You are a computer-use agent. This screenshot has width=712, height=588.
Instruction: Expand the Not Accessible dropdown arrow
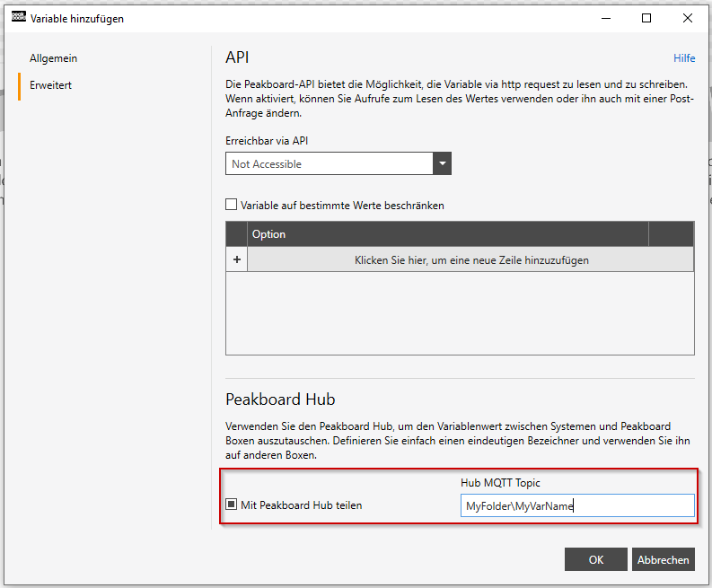[x=442, y=163]
